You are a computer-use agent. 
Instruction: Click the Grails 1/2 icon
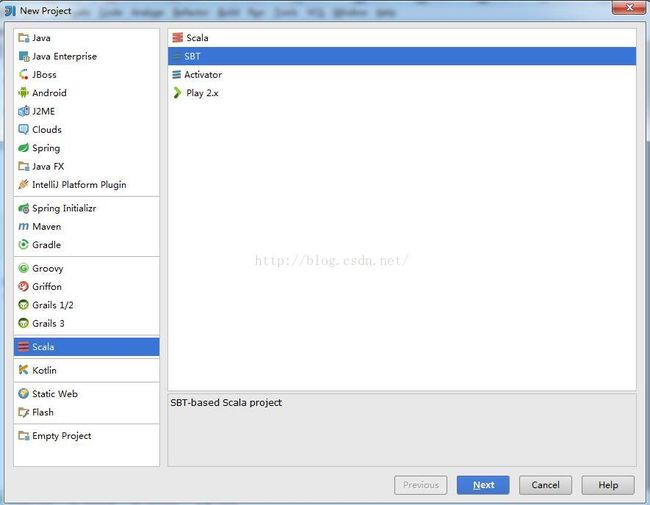tap(24, 305)
